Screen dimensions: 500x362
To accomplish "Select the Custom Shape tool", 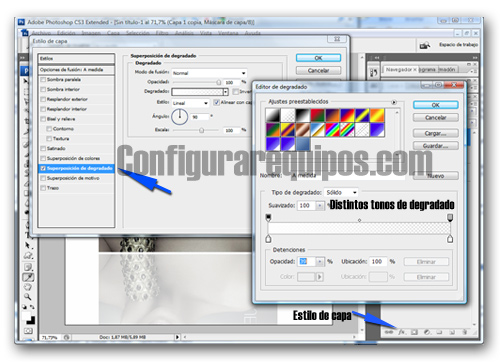I will [x=28, y=256].
